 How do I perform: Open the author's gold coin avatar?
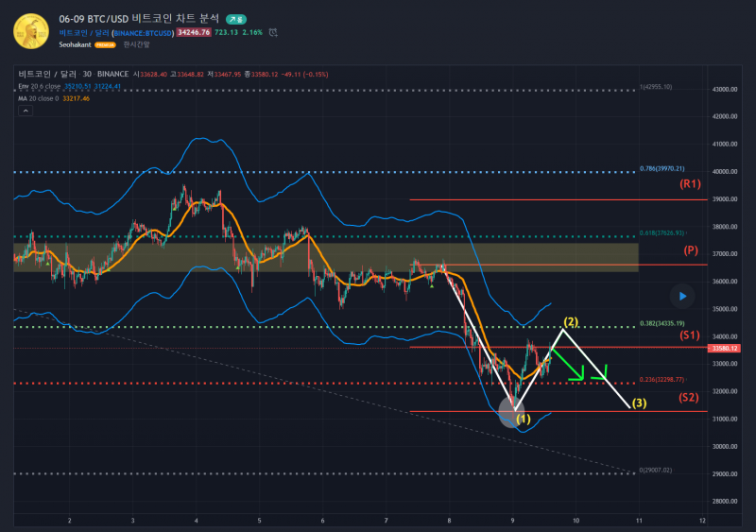click(30, 31)
